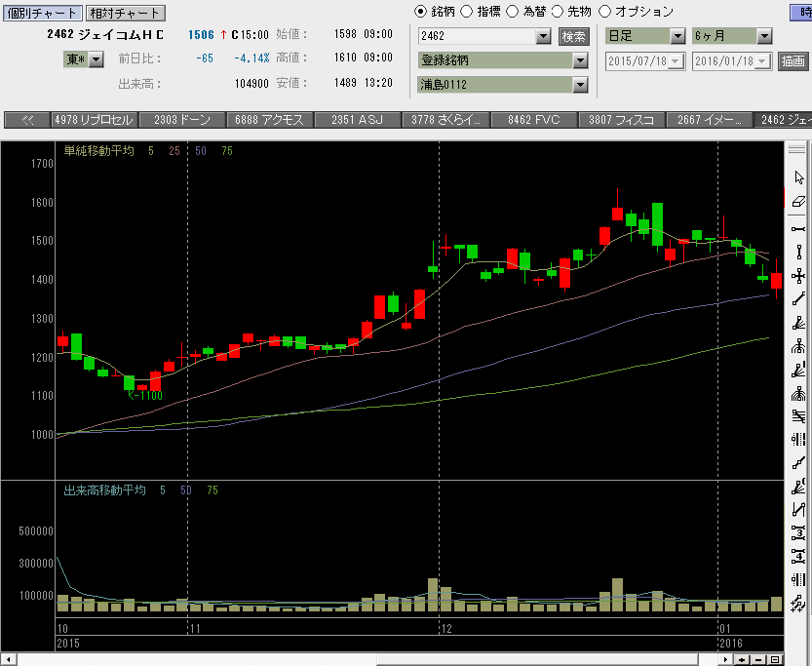Image resolution: width=812 pixels, height=666 pixels.
Task: Click the << tab scroll button
Action: (27, 120)
